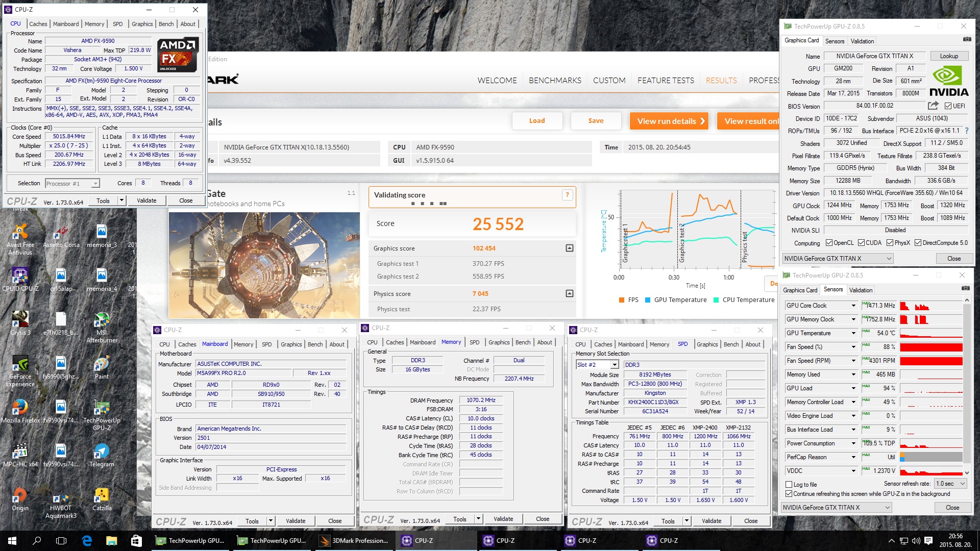980x551 pixels.
Task: Click Validate in CPU-Z SPD window
Action: coord(712,521)
